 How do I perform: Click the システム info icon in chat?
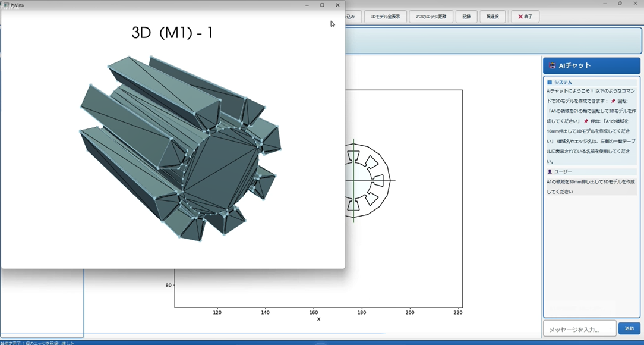(x=550, y=83)
